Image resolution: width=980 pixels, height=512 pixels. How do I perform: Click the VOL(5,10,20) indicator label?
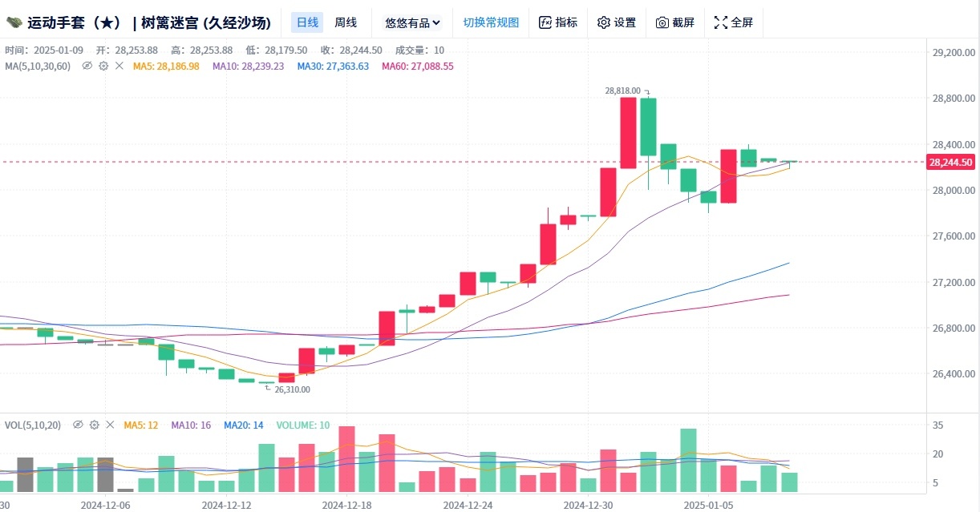(x=34, y=425)
